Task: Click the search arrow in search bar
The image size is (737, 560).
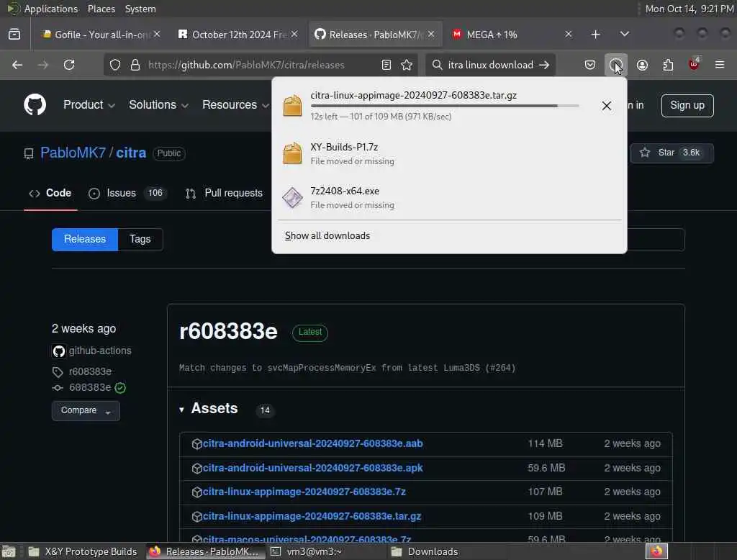Action: (x=544, y=65)
